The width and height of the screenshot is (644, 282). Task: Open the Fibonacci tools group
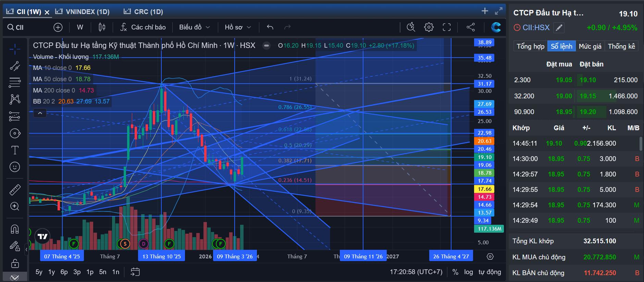coord(15,83)
